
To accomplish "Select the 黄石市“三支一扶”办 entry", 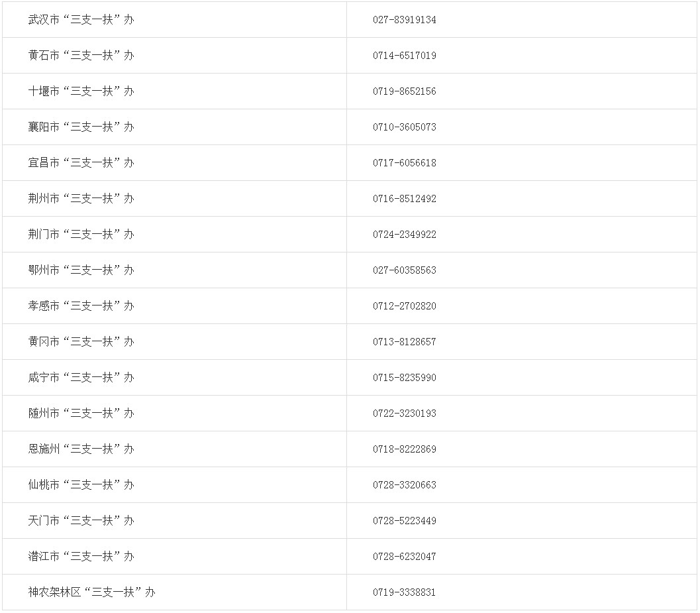I will [x=81, y=56].
